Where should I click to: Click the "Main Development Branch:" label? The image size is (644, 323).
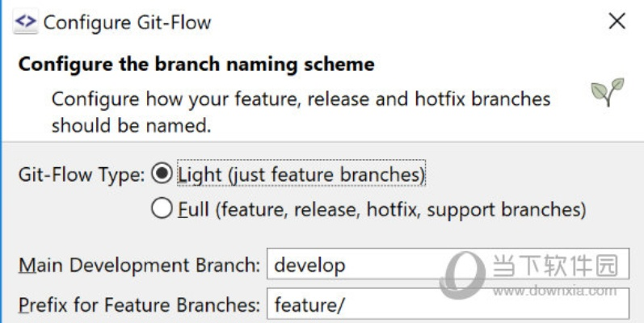[x=139, y=264]
